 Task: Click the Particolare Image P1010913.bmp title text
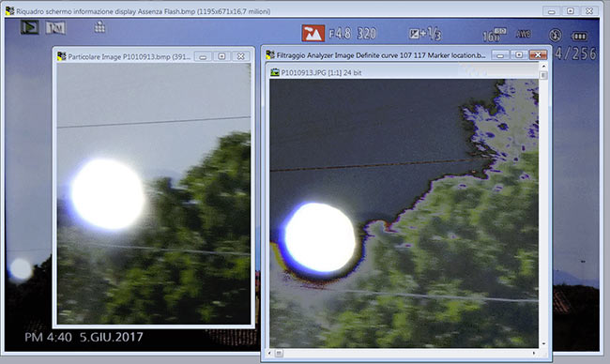pos(130,57)
